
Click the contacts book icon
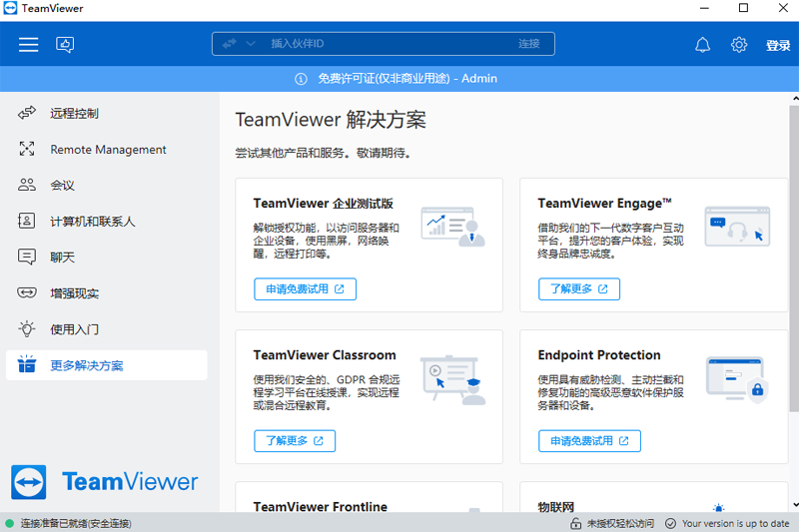[27, 221]
